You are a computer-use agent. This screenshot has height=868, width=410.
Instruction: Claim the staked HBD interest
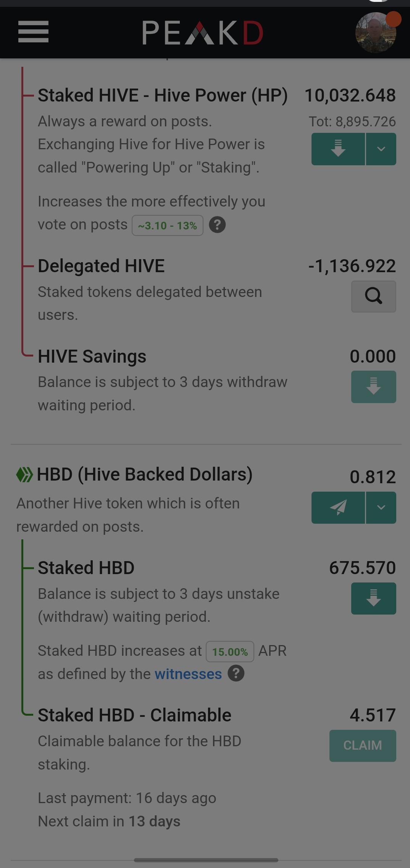(363, 745)
